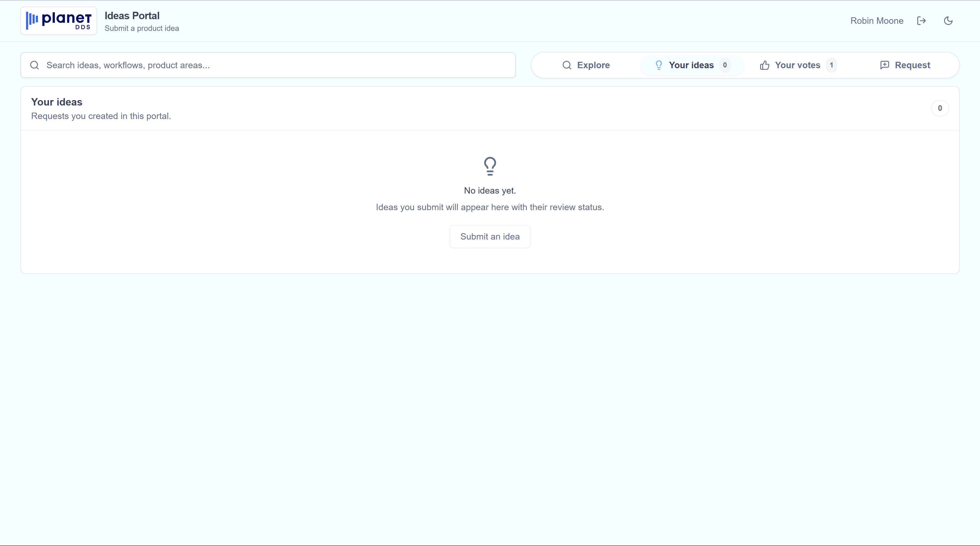Switch to the Explore tab
Viewport: 980px width, 546px height.
click(x=586, y=65)
